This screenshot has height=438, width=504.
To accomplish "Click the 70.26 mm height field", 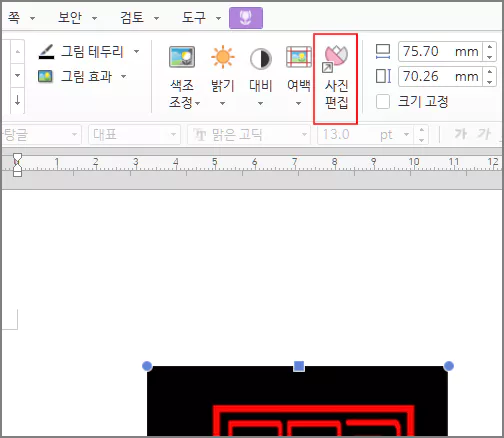I will point(440,76).
